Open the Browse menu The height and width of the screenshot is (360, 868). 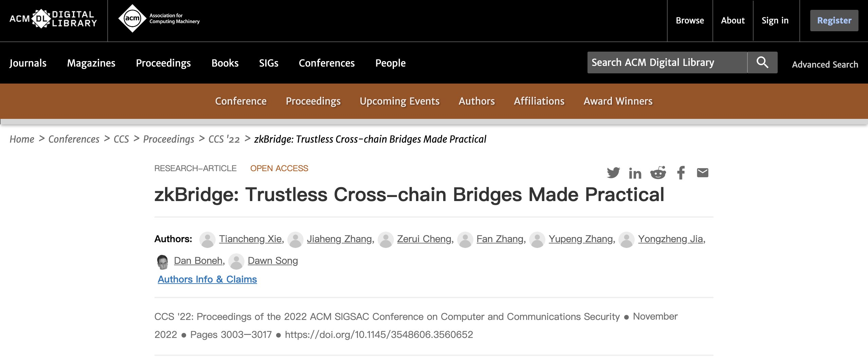[x=690, y=20]
